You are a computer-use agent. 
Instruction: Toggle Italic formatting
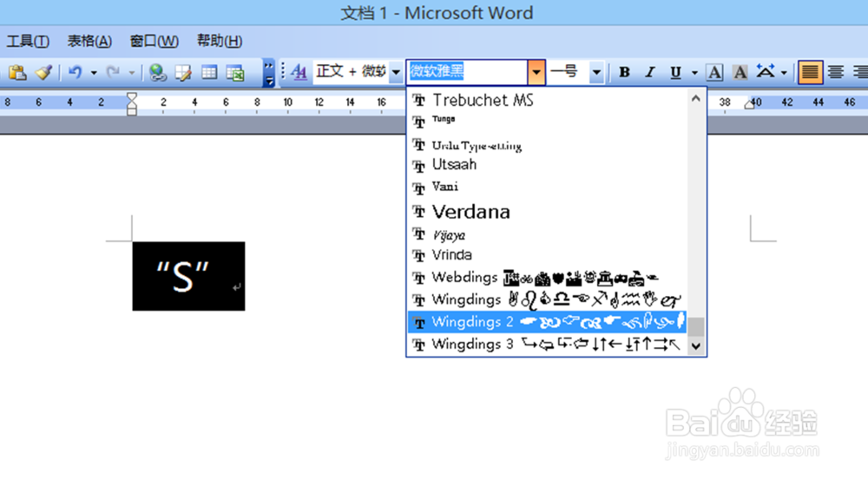[650, 73]
